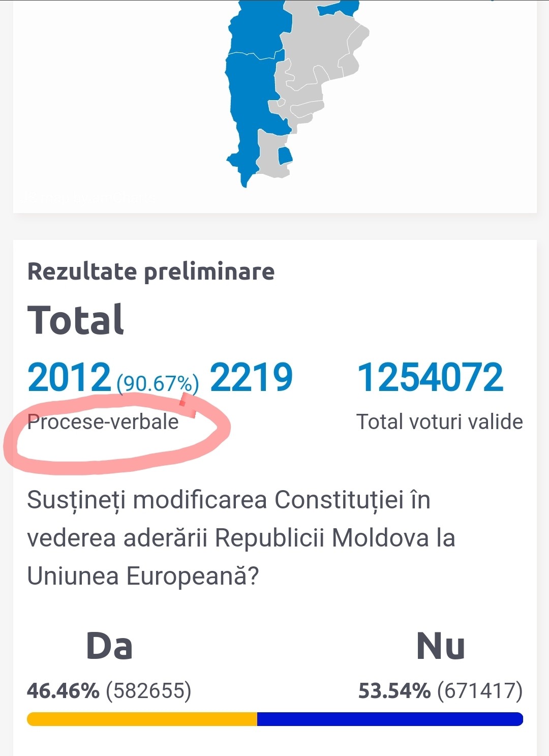
Task: Open the "Procese-verbale" label
Action: 103,422
